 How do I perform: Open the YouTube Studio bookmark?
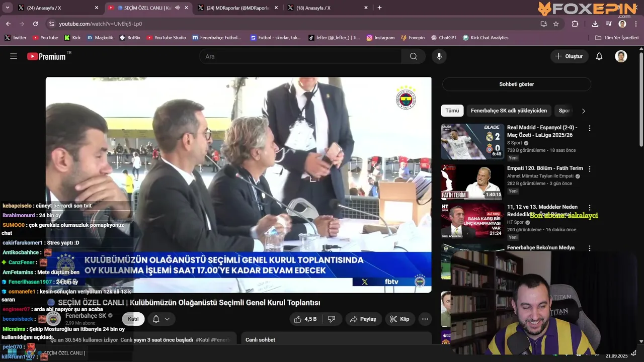pos(167,38)
